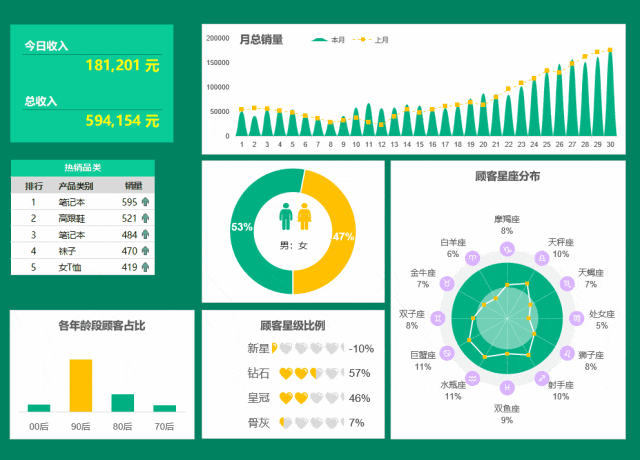
Task: Click the yellow 90后 bar
Action: [x=80, y=385]
